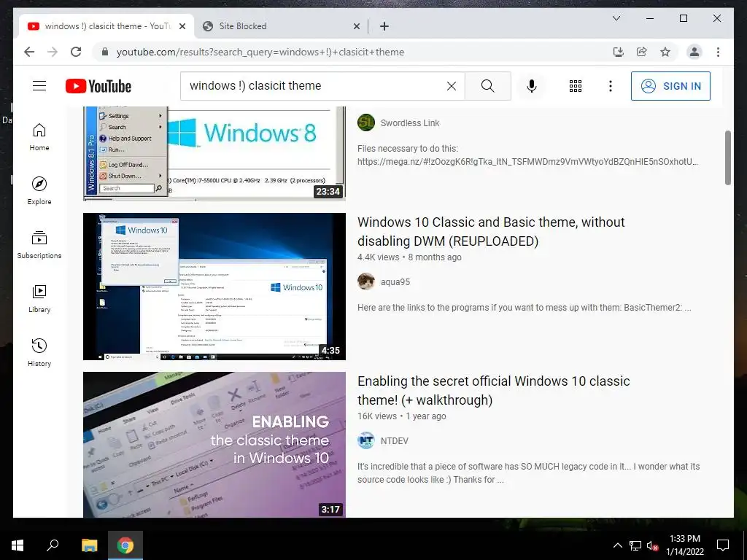The width and height of the screenshot is (747, 560).
Task: Open the Chrome profile avatar
Action: tap(694, 52)
